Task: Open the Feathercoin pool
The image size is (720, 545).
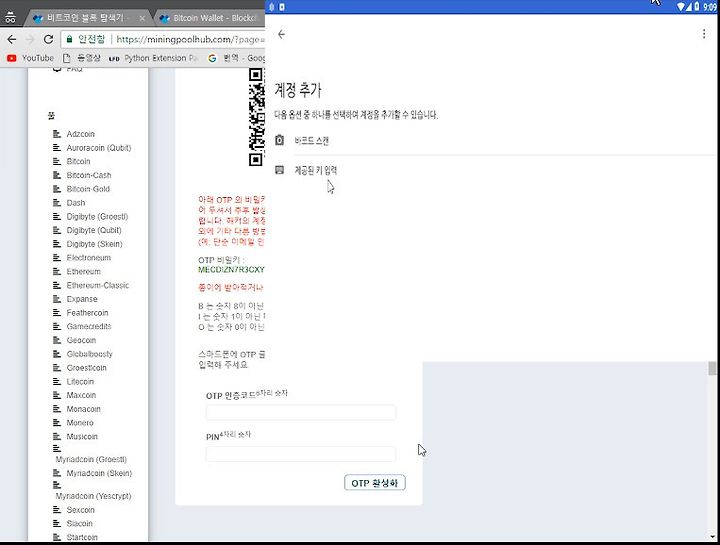Action: pos(87,313)
